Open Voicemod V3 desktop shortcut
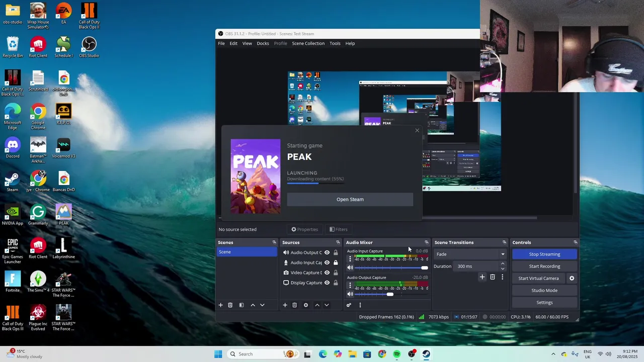The height and width of the screenshot is (362, 644). [x=63, y=148]
